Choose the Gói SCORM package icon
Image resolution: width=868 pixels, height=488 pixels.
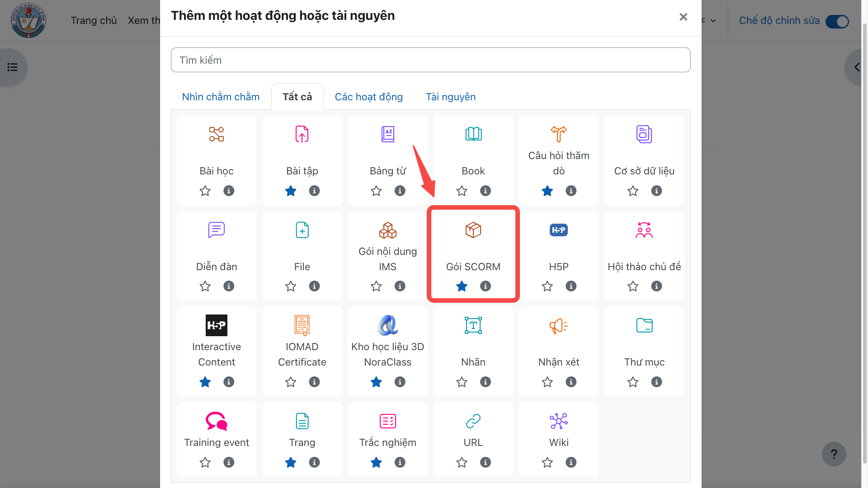[x=473, y=230]
